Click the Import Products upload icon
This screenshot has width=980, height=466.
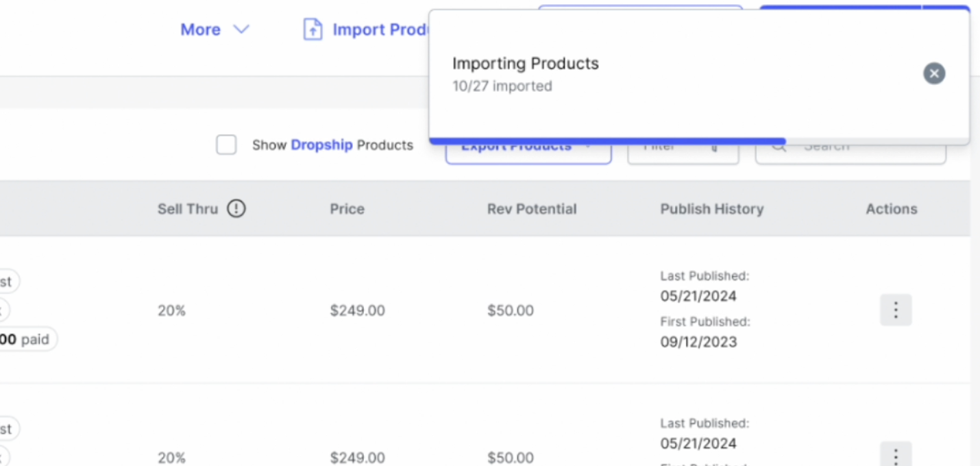(313, 29)
